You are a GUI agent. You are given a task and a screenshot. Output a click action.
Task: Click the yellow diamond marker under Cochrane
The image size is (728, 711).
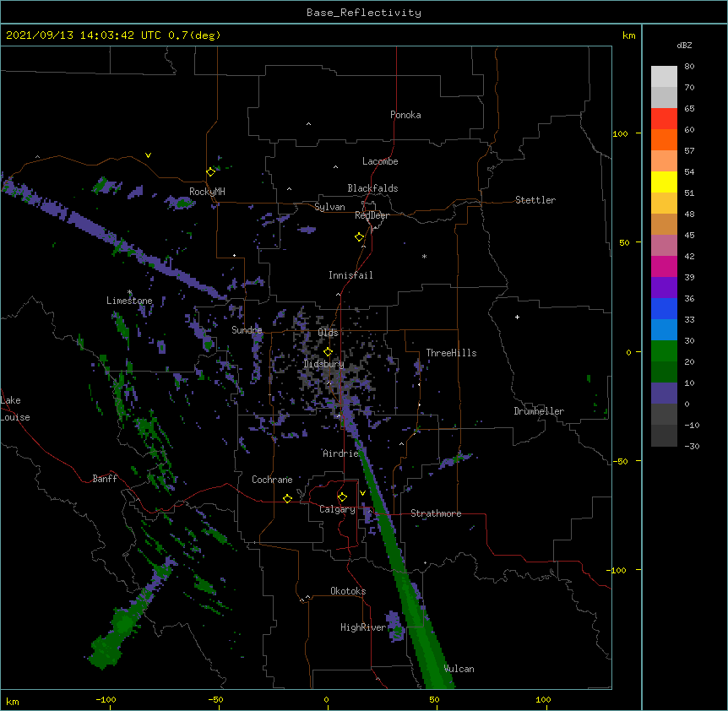(x=287, y=498)
